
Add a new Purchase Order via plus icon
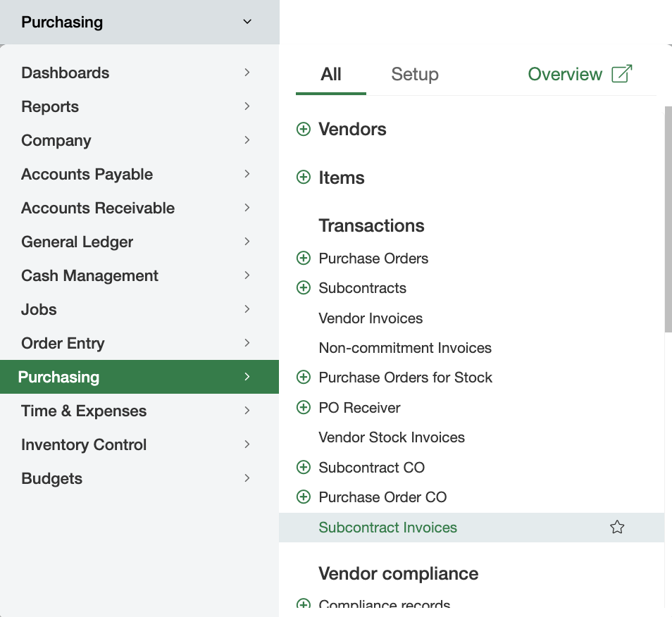[304, 258]
